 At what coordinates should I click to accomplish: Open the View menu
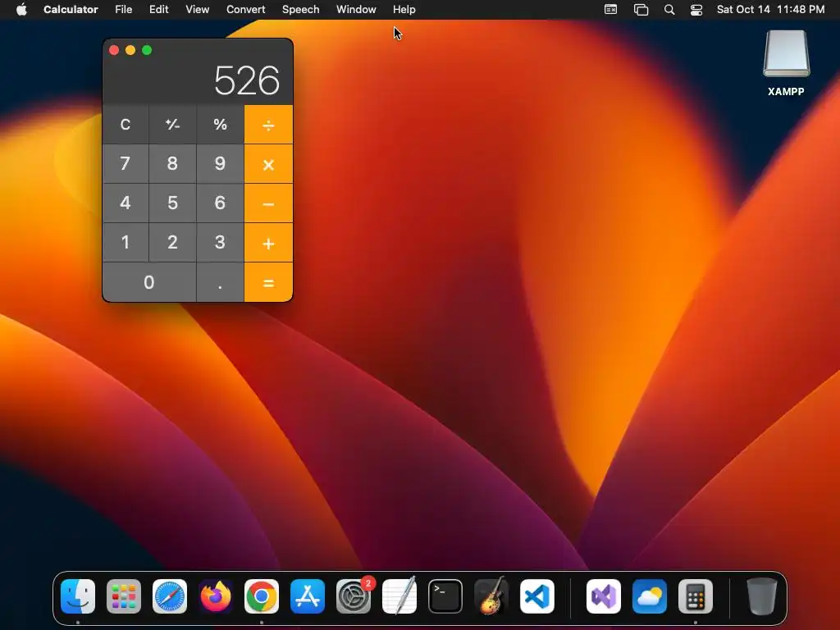pyautogui.click(x=197, y=10)
